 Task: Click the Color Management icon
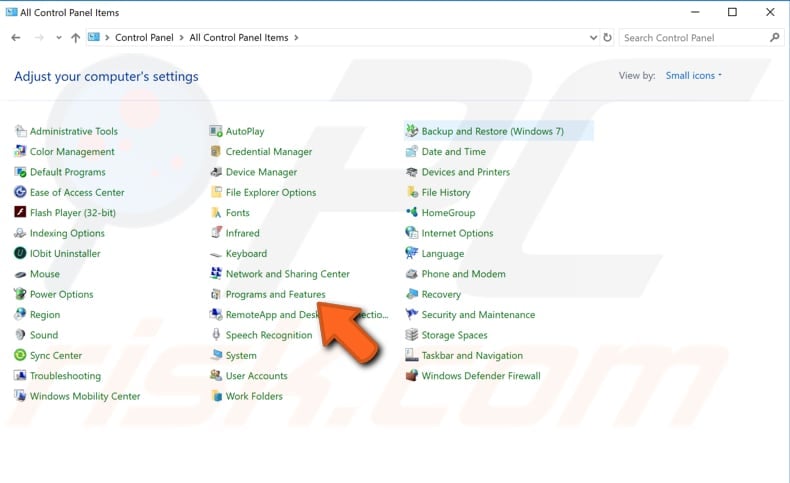20,152
